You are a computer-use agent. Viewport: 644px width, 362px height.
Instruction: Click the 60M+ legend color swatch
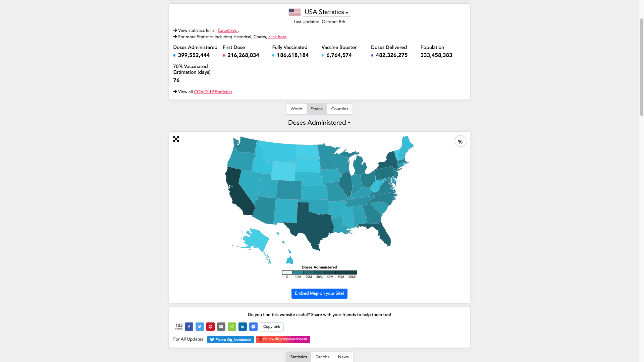pyautogui.click(x=352, y=273)
